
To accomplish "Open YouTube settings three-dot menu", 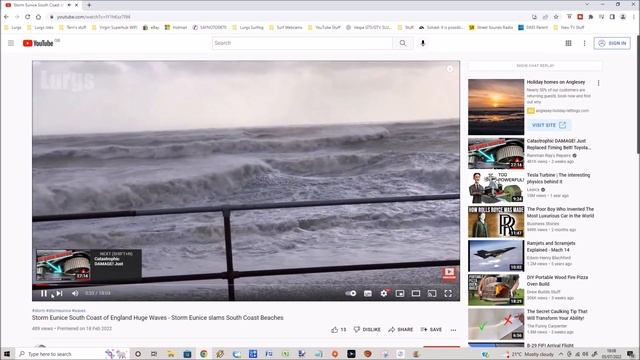I will coord(584,43).
